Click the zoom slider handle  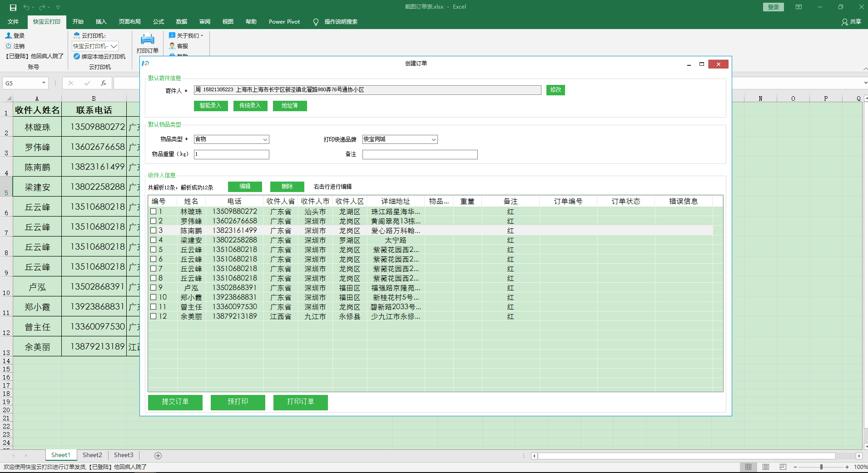(821, 467)
